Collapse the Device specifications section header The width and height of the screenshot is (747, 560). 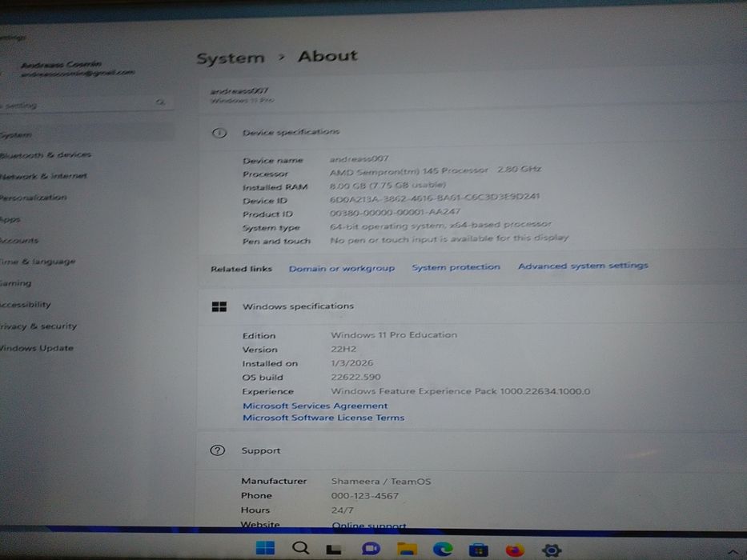coord(472,132)
